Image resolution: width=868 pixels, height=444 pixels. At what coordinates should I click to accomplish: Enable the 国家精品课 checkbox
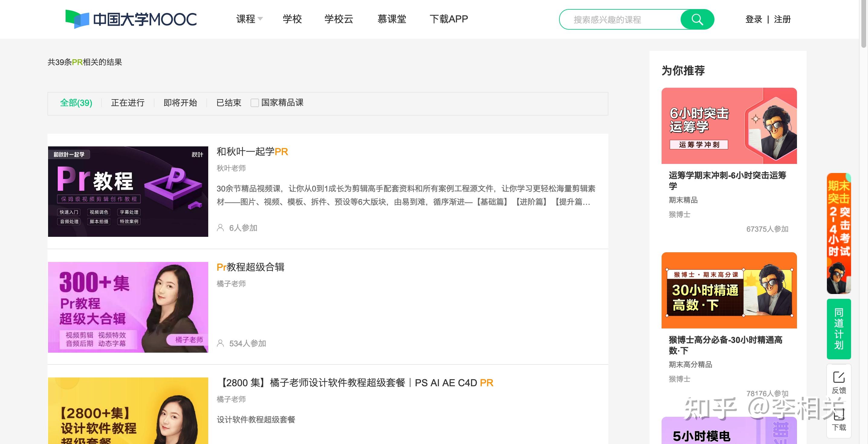(255, 103)
